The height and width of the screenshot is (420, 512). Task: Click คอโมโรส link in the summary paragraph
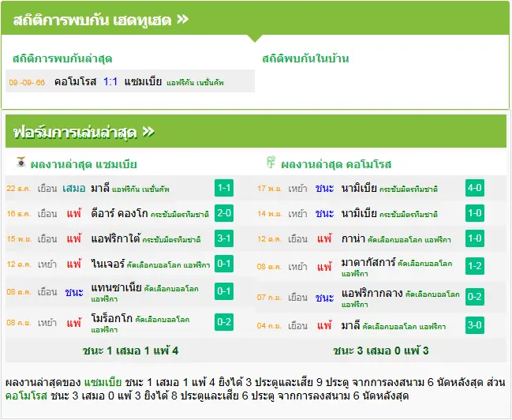pos(27,396)
